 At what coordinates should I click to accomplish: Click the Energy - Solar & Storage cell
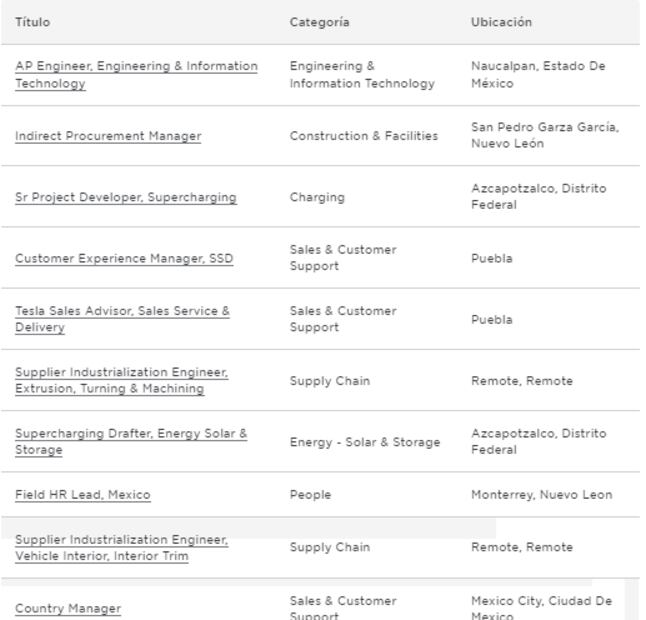365,442
